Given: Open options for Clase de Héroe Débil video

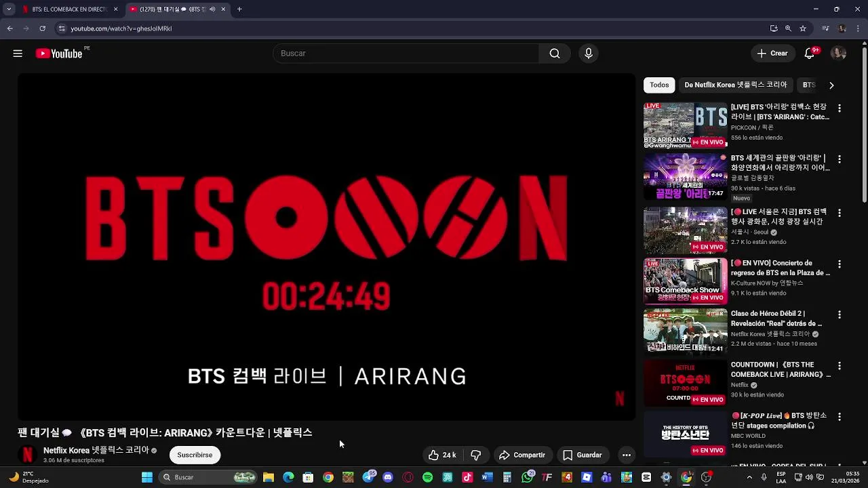Looking at the screenshot, I should (x=840, y=314).
